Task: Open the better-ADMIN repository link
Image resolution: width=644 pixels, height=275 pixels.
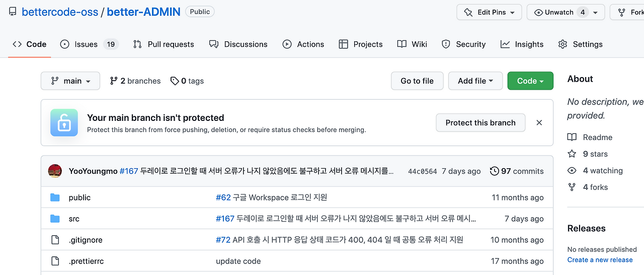Action: click(143, 12)
